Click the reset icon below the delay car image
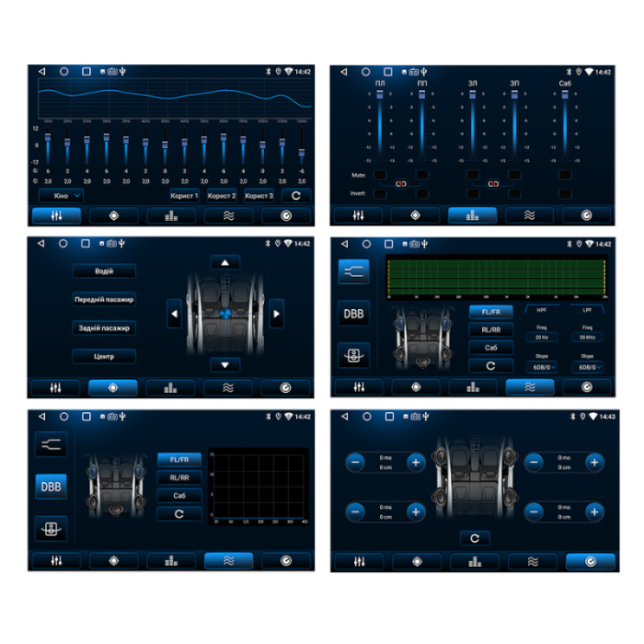The width and height of the screenshot is (644, 644). 474,538
